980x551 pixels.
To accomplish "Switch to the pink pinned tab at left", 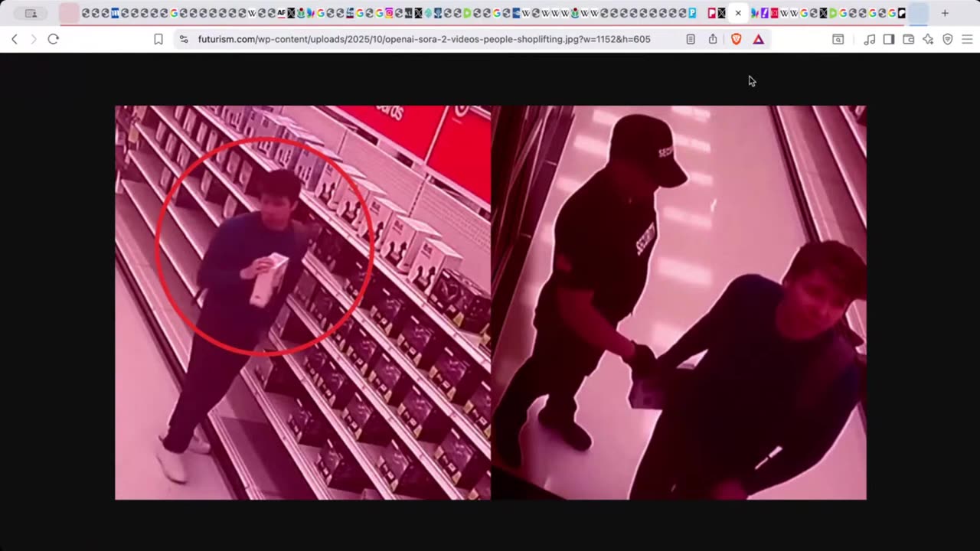I will click(70, 13).
